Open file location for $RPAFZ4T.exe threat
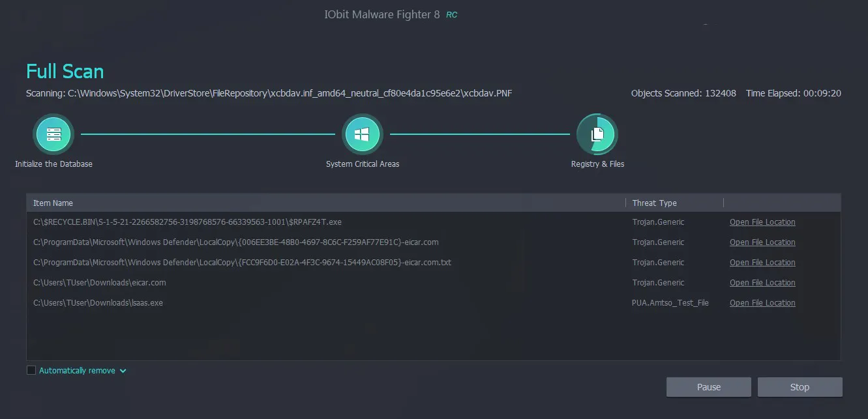The height and width of the screenshot is (419, 868). [x=762, y=222]
